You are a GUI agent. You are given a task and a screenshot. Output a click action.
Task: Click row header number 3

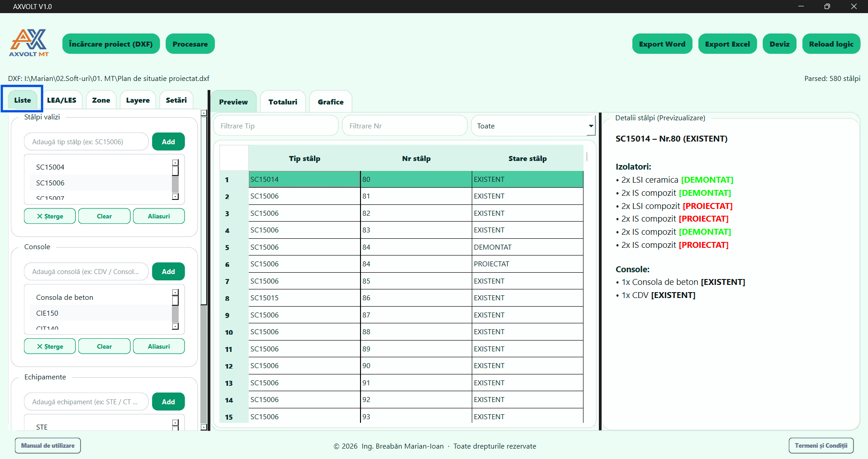click(234, 213)
